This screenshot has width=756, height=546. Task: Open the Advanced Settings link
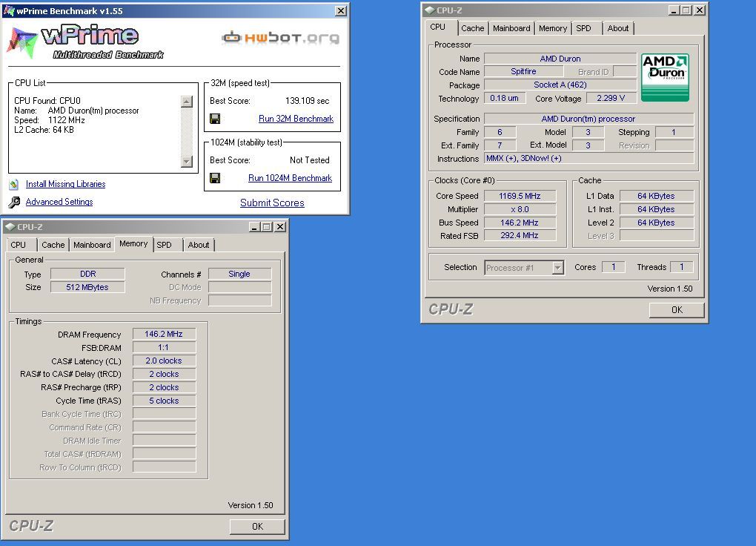pyautogui.click(x=59, y=202)
